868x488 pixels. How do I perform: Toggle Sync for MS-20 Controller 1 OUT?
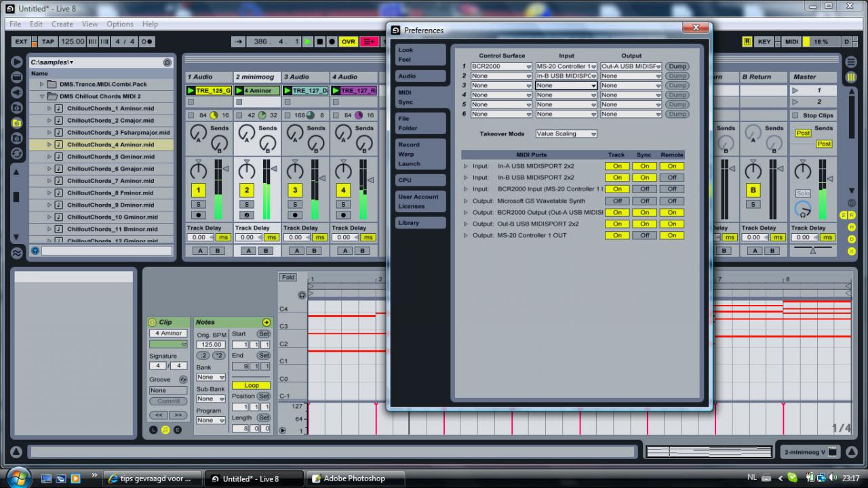[x=644, y=235]
